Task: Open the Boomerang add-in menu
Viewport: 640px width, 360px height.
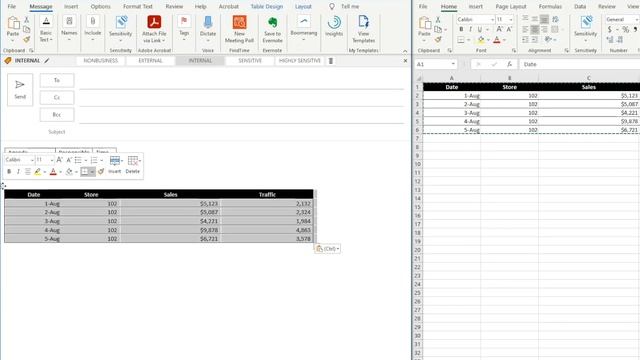Action: 304,28
